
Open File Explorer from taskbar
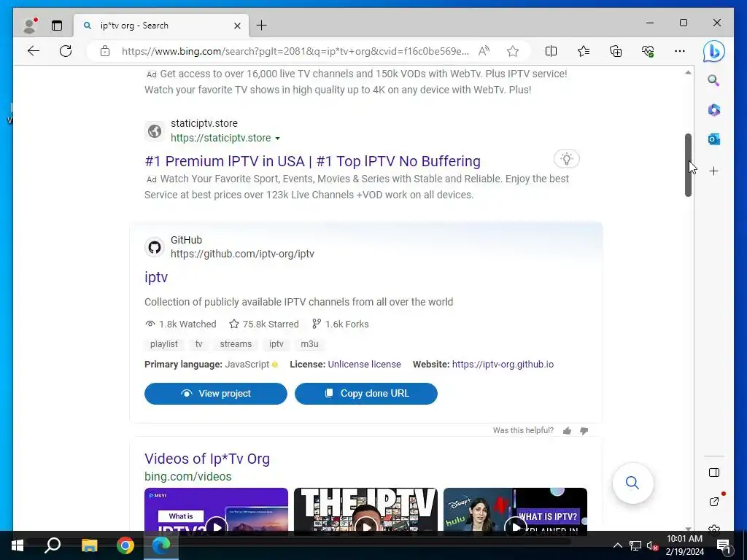[x=89, y=545]
